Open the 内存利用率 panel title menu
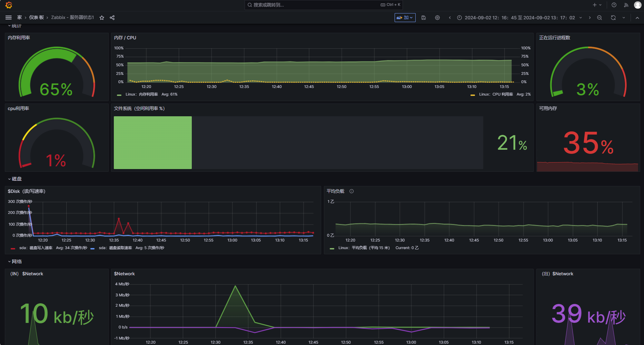Viewport: 644px width, 345px height. tap(19, 38)
